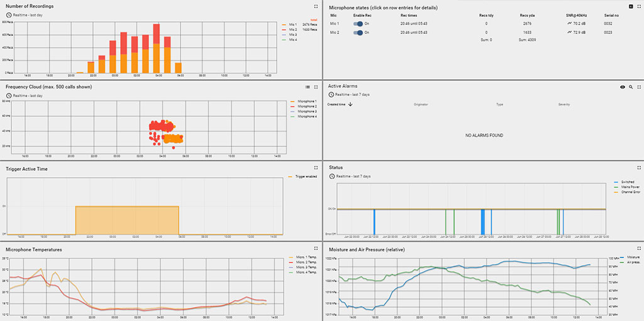Toggle Mic 2 series in Recordings legend
The height and width of the screenshot is (321, 644).
point(292,30)
